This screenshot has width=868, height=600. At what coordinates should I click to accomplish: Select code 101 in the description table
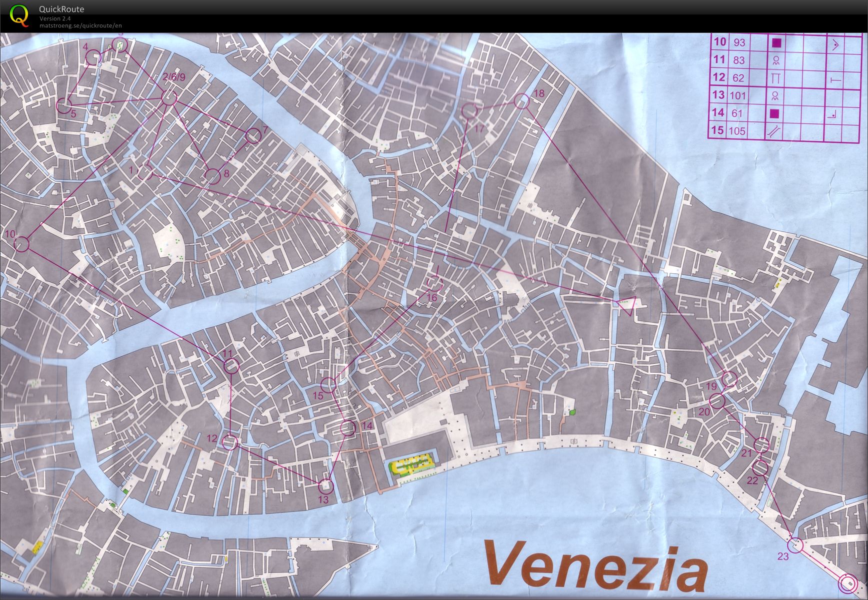pos(738,96)
